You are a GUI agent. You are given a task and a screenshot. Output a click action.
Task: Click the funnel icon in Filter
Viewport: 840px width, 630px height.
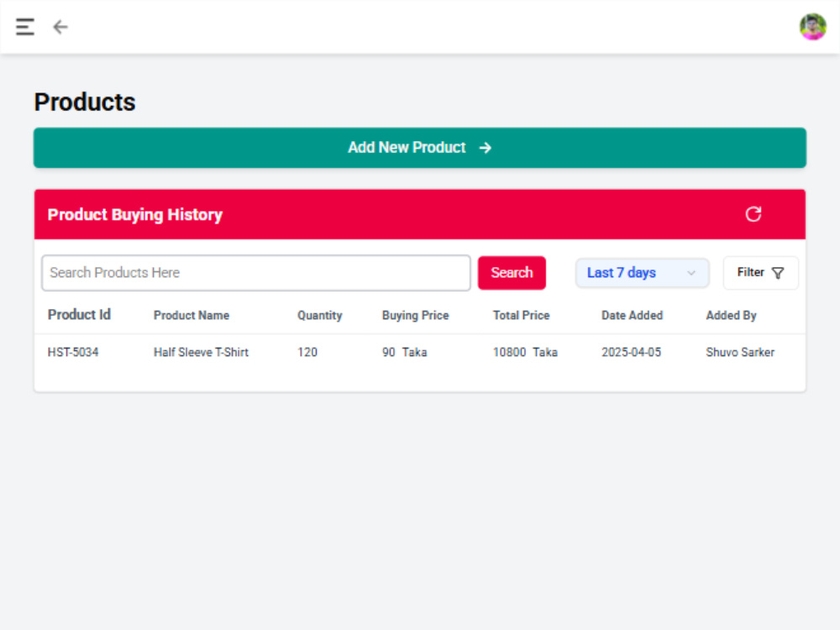point(778,273)
